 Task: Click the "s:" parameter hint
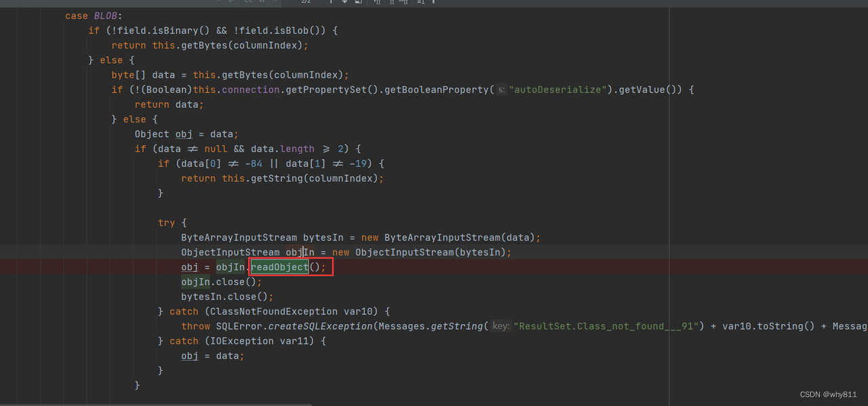click(502, 90)
